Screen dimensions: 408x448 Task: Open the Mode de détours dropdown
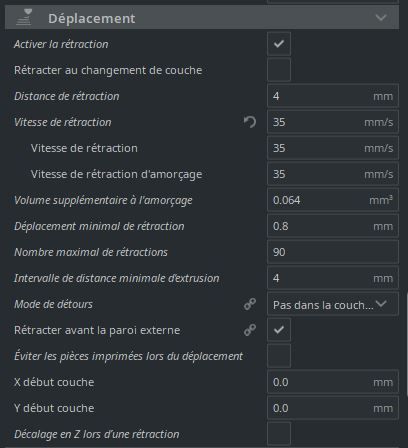pyautogui.click(x=333, y=304)
